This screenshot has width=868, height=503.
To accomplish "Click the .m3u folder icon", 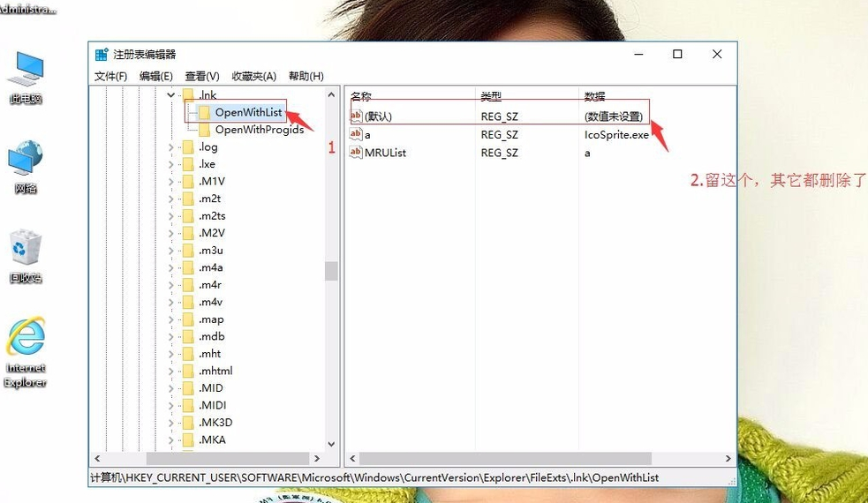I will [x=188, y=250].
